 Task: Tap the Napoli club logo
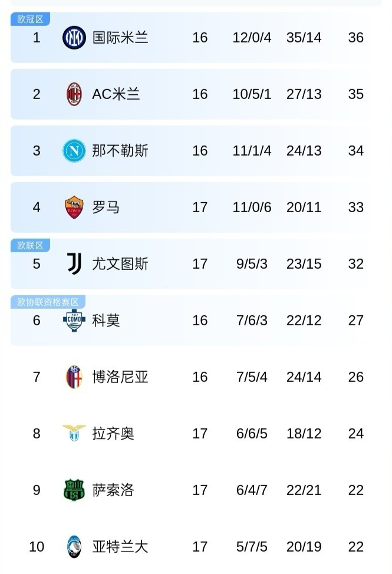pyautogui.click(x=74, y=151)
